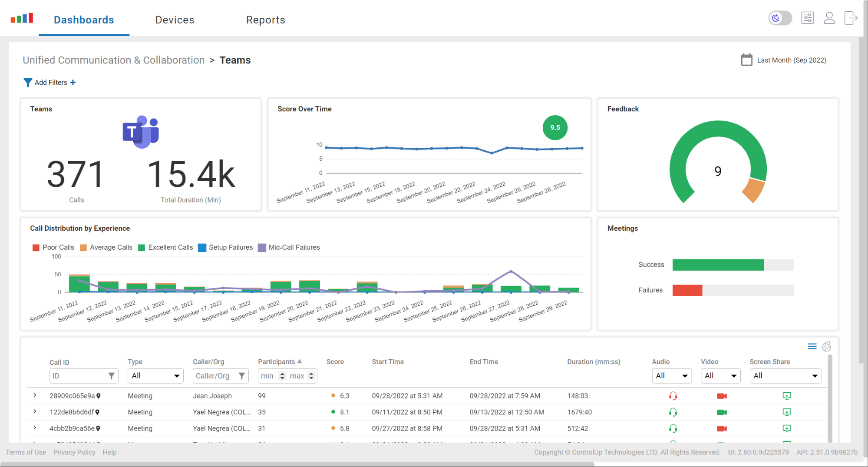This screenshot has width=868, height=467.
Task: Click the horizontal scrollbar at bottom
Action: tap(297, 464)
